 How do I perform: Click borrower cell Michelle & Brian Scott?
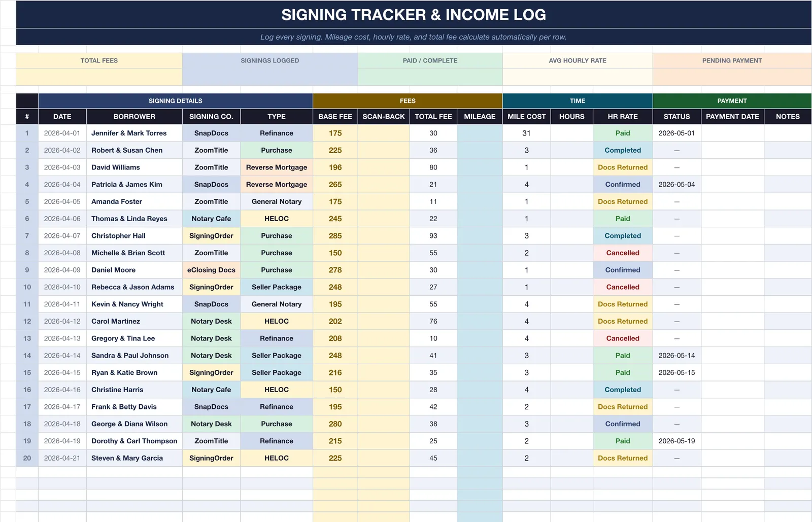click(x=134, y=253)
